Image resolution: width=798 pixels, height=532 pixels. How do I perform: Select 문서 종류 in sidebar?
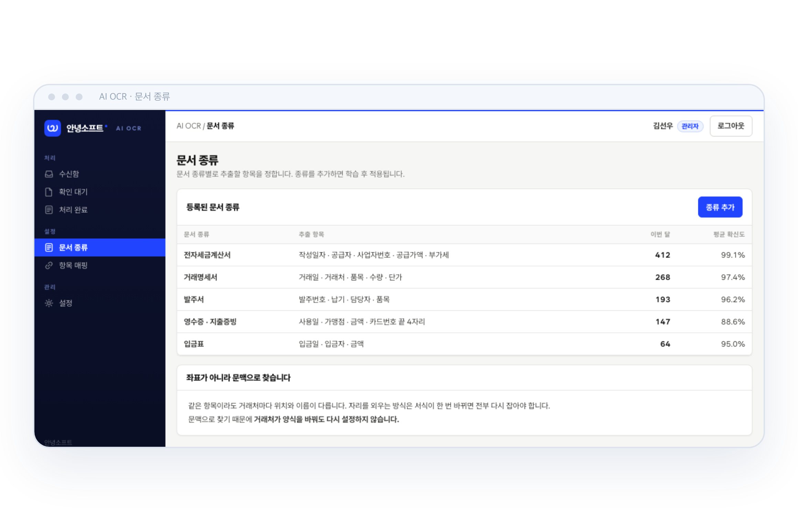coord(100,247)
